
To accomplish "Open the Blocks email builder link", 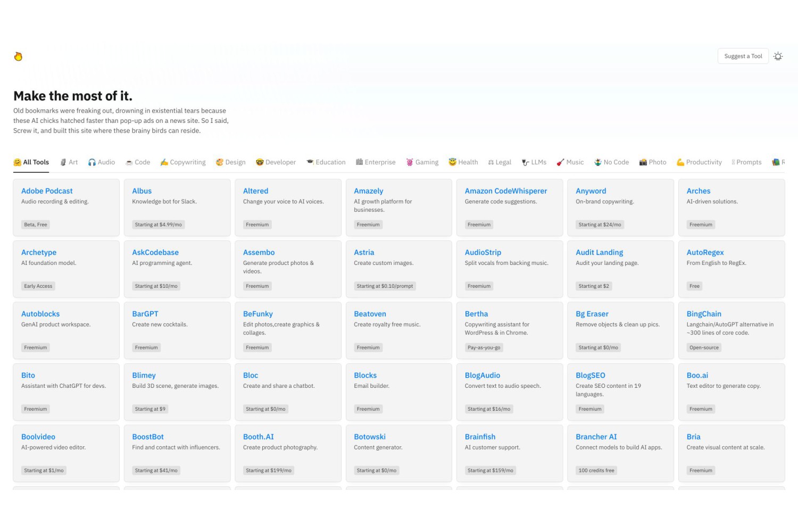I will click(x=365, y=376).
